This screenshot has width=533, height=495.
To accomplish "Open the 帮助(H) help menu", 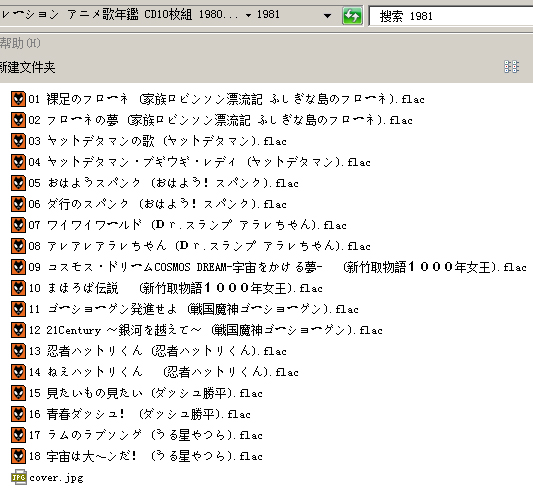I will (x=20, y=44).
